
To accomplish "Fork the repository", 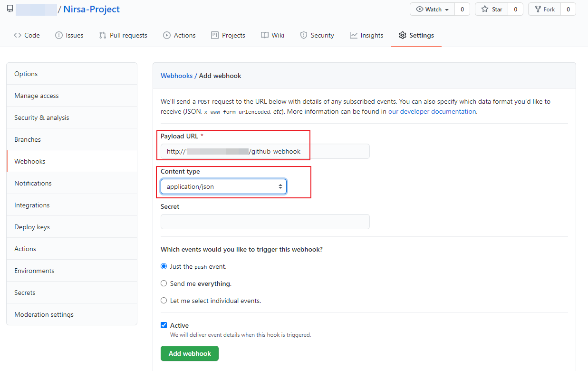I will [544, 9].
